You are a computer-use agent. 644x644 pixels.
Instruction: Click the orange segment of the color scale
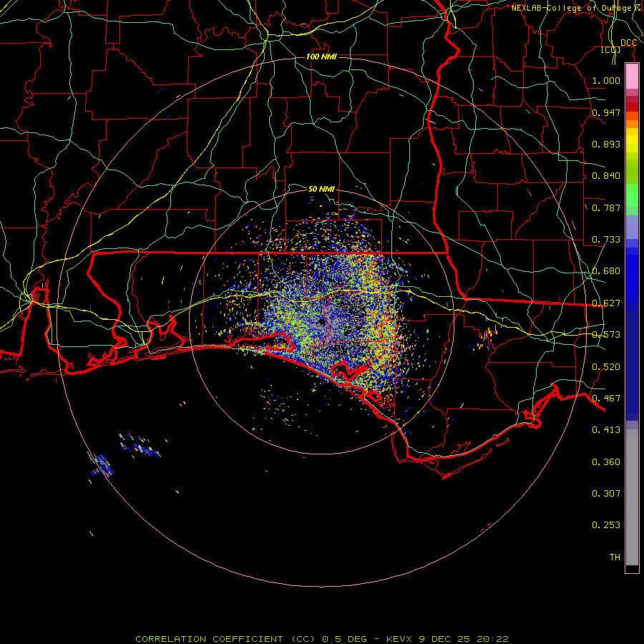coord(632,124)
